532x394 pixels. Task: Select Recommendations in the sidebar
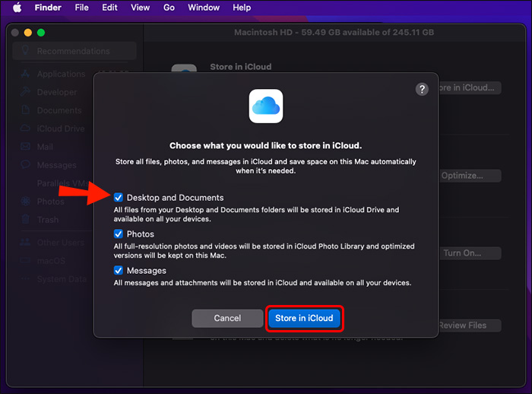tap(74, 51)
